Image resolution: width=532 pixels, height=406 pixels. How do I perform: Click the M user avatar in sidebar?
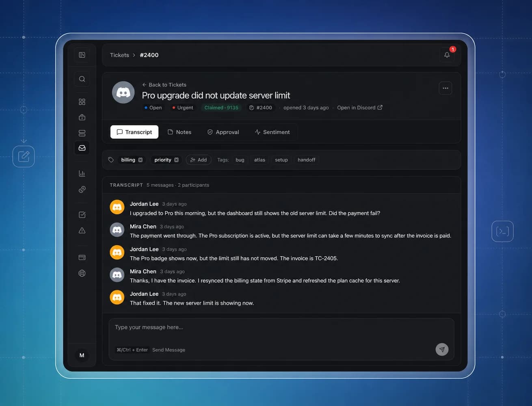(82, 355)
